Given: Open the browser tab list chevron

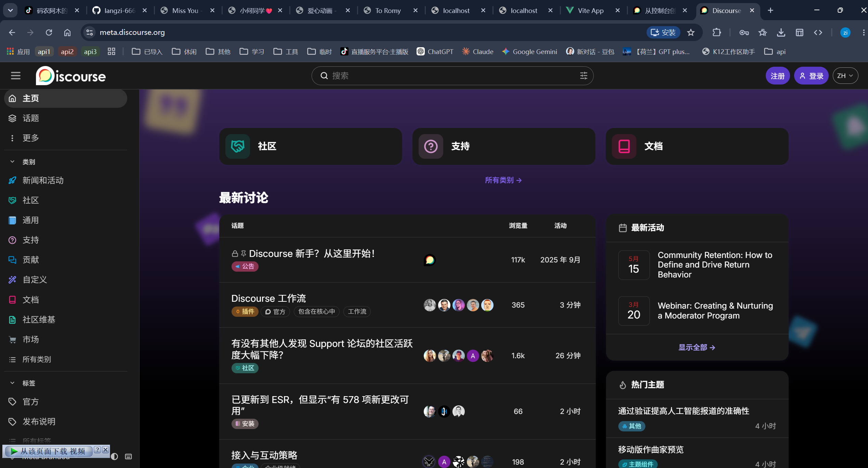Looking at the screenshot, I should click(x=11, y=11).
